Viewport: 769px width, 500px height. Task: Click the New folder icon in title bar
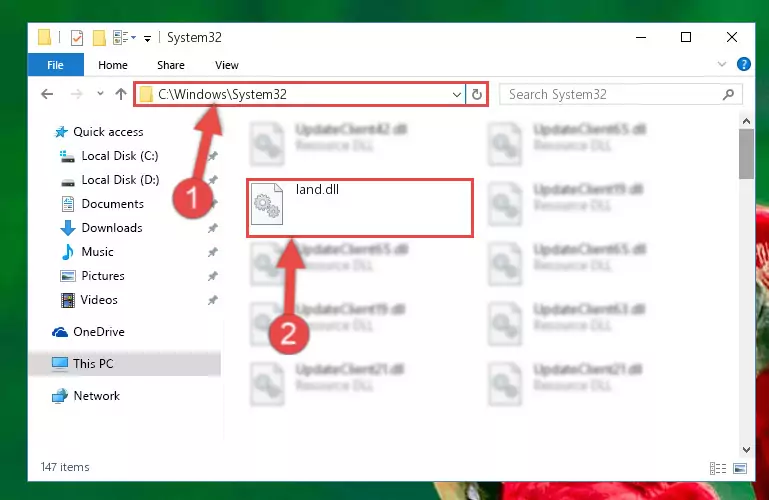pos(99,38)
